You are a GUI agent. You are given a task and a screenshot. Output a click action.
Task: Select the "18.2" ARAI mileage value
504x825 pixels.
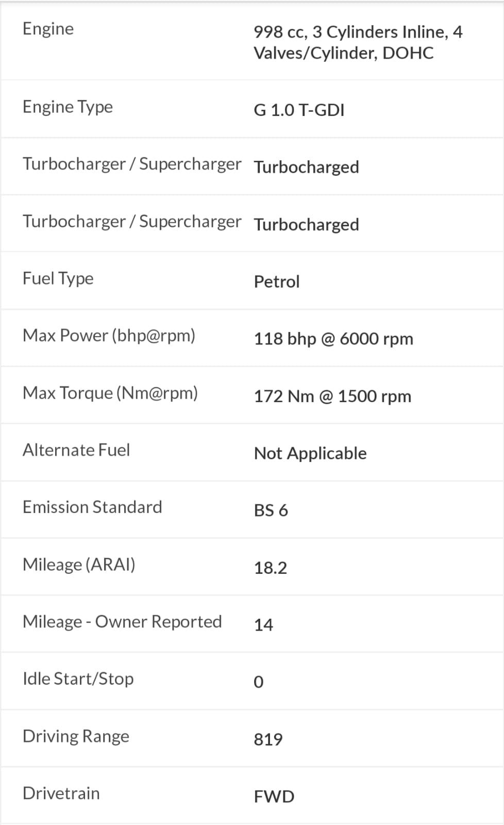click(x=270, y=568)
